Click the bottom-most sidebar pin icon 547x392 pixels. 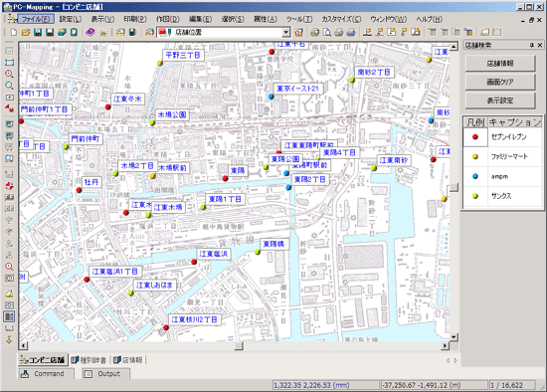tap(9, 339)
